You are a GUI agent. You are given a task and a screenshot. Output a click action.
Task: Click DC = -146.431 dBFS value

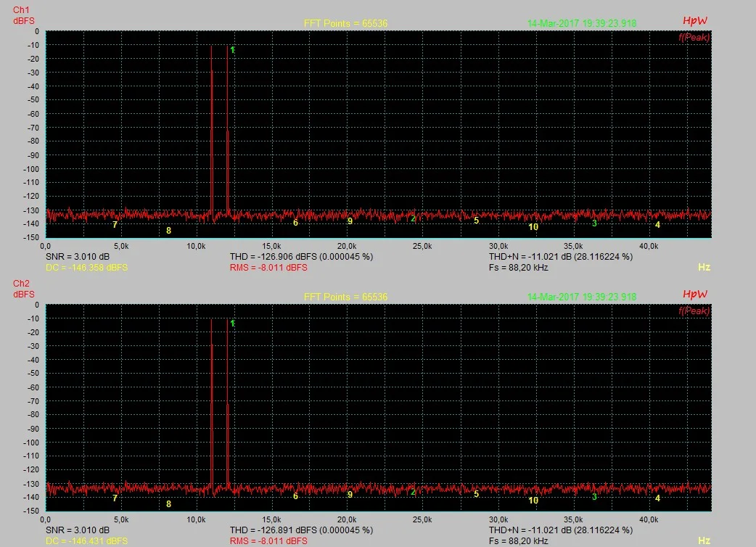pyautogui.click(x=87, y=541)
